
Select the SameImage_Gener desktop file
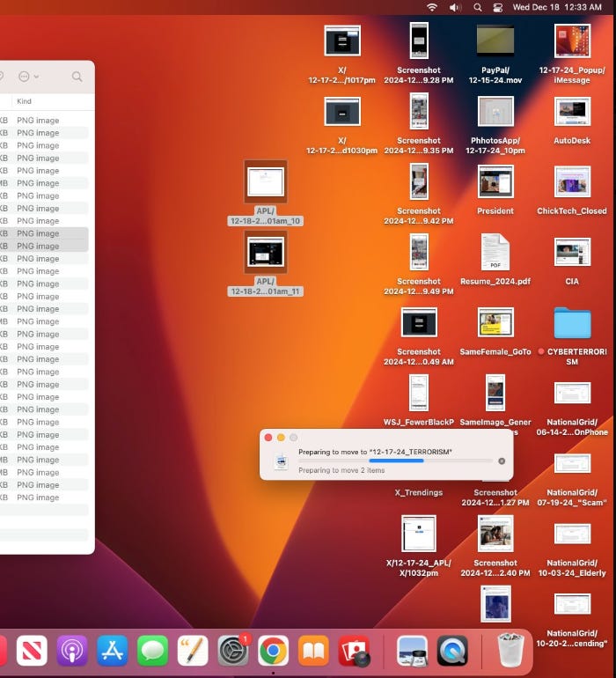pos(495,393)
